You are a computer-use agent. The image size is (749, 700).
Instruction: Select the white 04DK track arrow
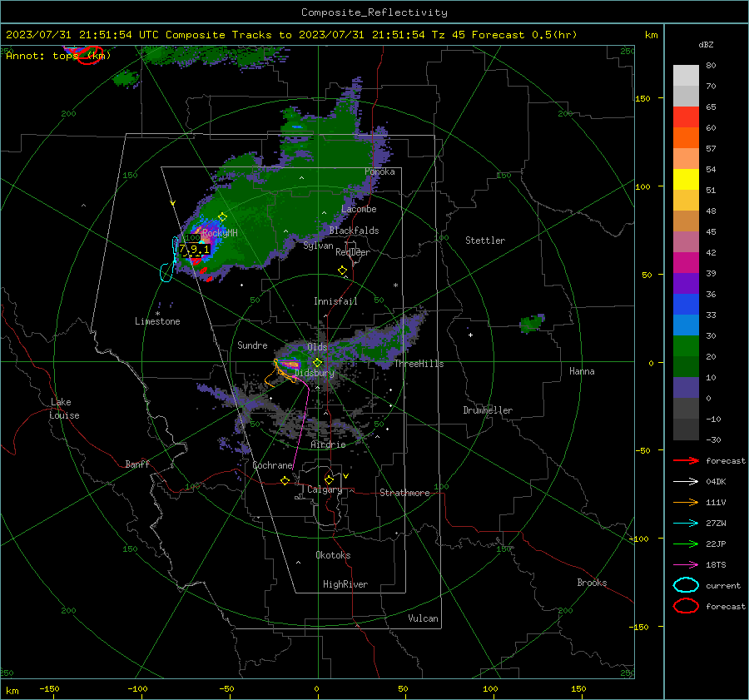coord(686,482)
